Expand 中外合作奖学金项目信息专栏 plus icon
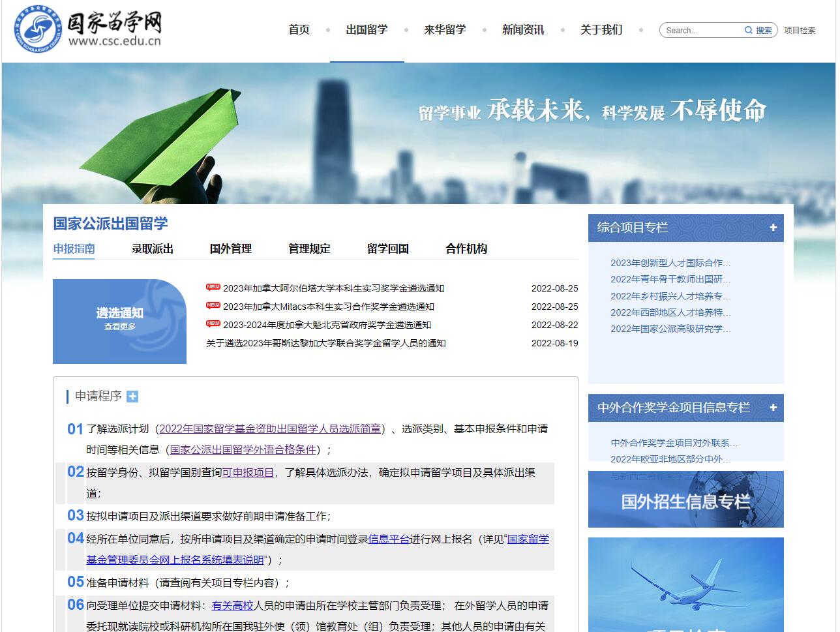Viewport: 840px width, 632px height. pyautogui.click(x=773, y=408)
